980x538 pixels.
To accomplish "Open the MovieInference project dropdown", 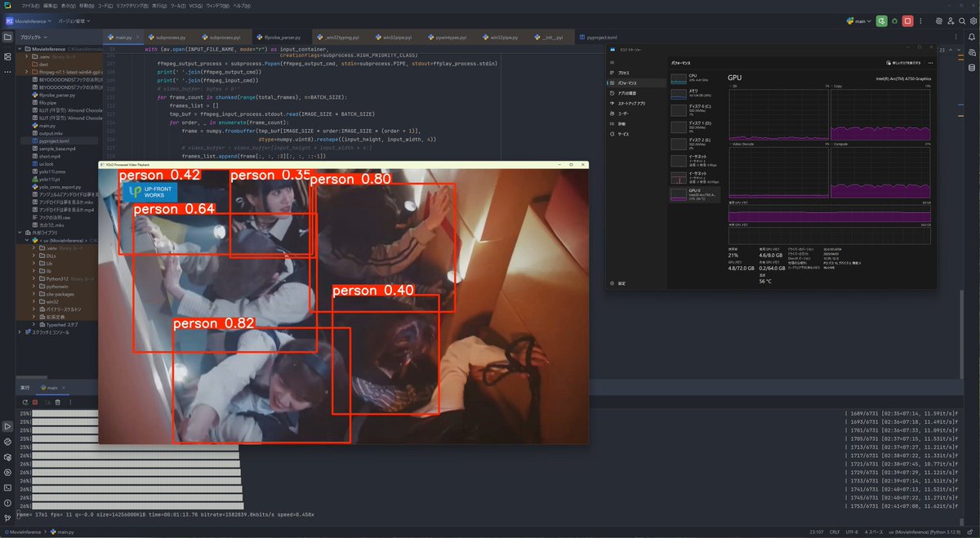I will pyautogui.click(x=29, y=20).
